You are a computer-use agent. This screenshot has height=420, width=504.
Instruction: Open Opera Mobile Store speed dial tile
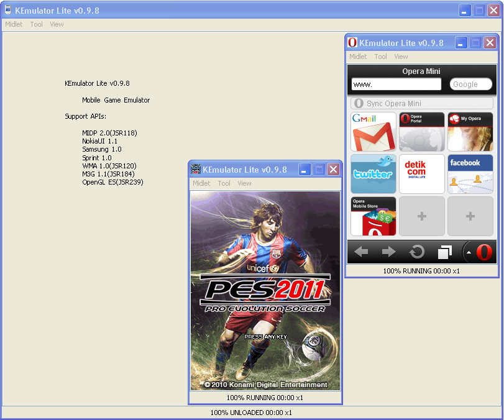373,216
